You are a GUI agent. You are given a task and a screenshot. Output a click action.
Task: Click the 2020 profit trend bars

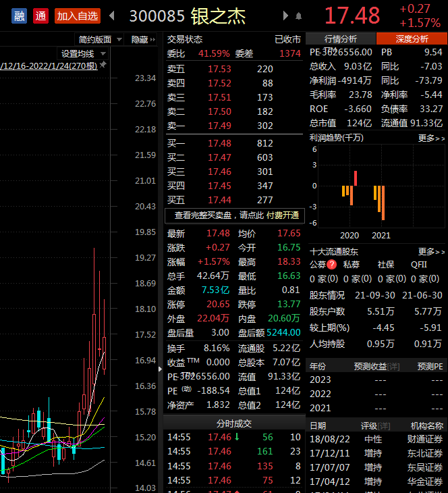click(x=349, y=188)
